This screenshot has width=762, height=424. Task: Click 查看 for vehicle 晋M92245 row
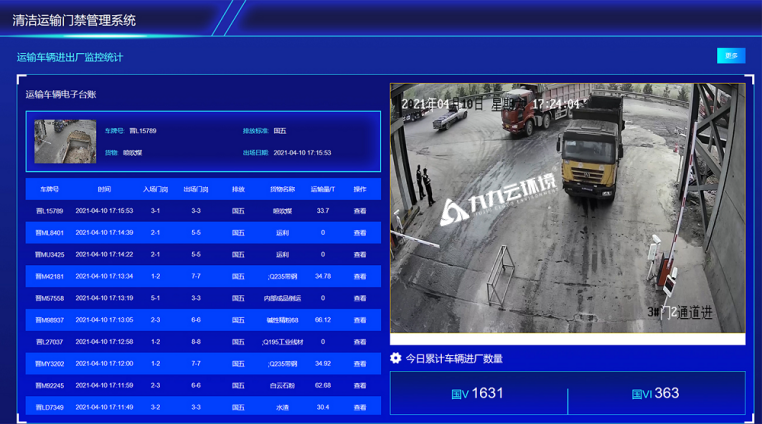pos(360,386)
